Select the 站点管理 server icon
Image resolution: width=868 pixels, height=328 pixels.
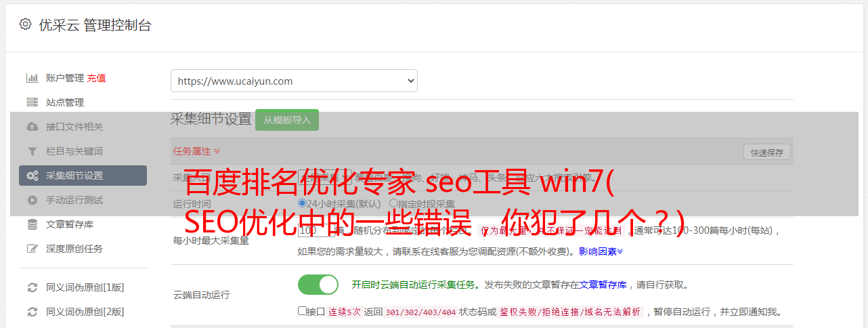[32, 102]
